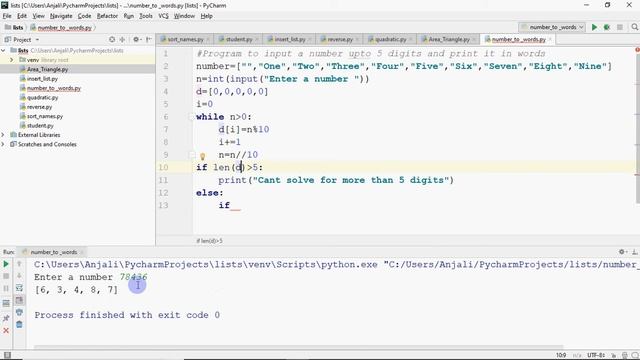Image resolution: width=640 pixels, height=360 pixels.
Task: Open the Project panel gear settings
Action: [136, 40]
